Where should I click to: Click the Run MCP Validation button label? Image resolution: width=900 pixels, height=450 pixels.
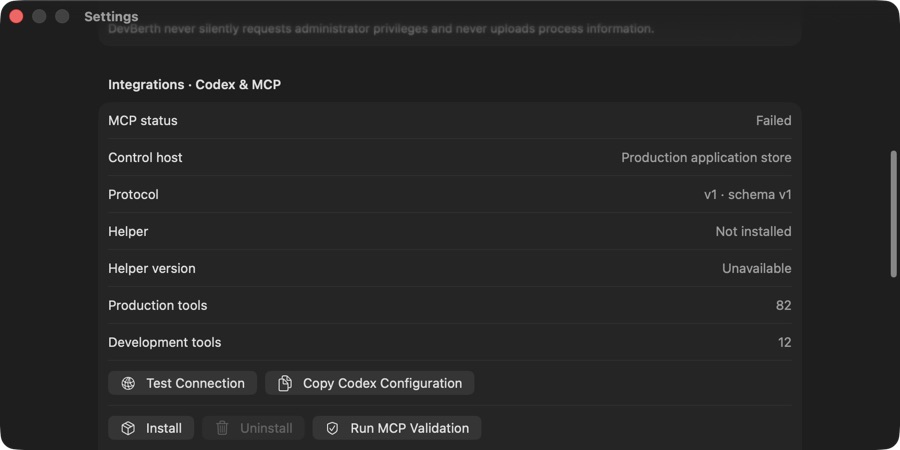click(x=410, y=429)
